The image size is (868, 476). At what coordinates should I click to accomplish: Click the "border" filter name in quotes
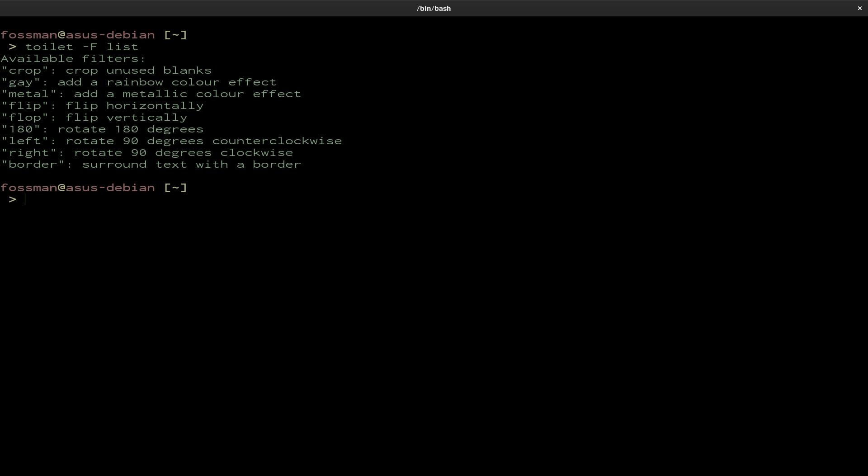pyautogui.click(x=33, y=165)
